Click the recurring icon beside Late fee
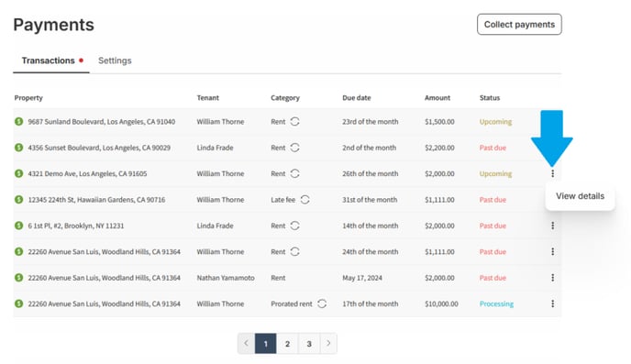631x364 pixels. (x=305, y=200)
